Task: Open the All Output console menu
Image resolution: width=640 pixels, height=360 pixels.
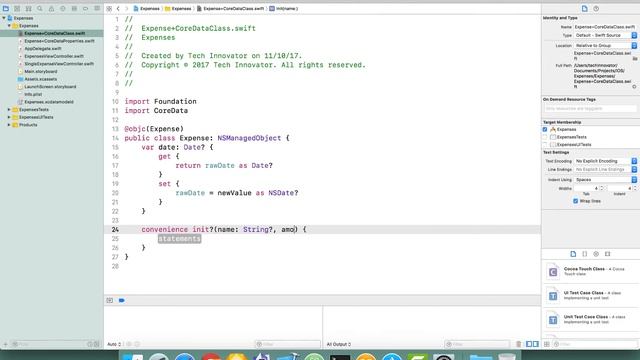Action: [x=338, y=344]
